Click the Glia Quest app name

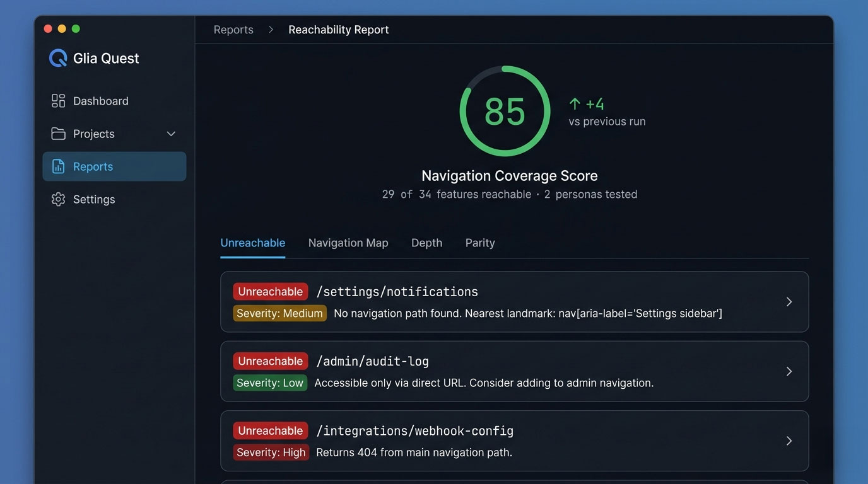(x=106, y=58)
